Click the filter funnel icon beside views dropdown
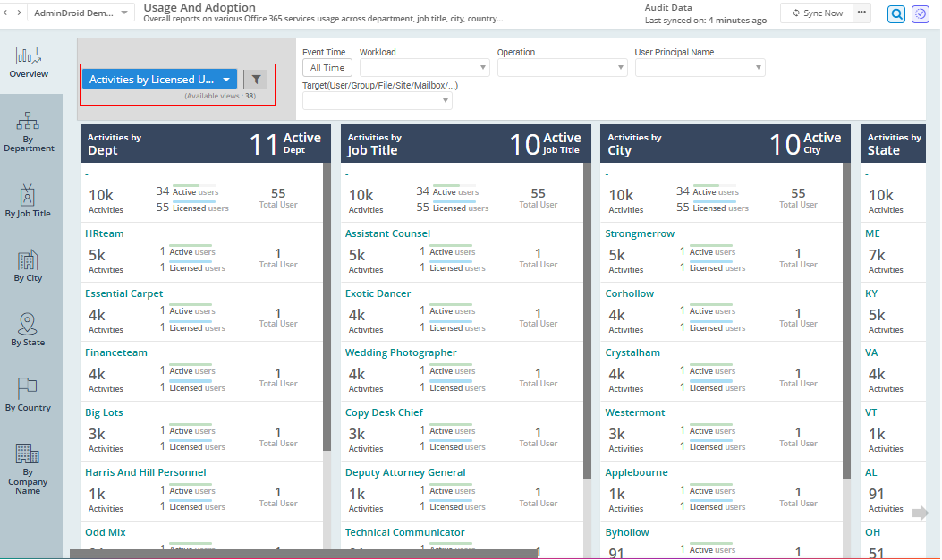942x560 pixels. [256, 79]
